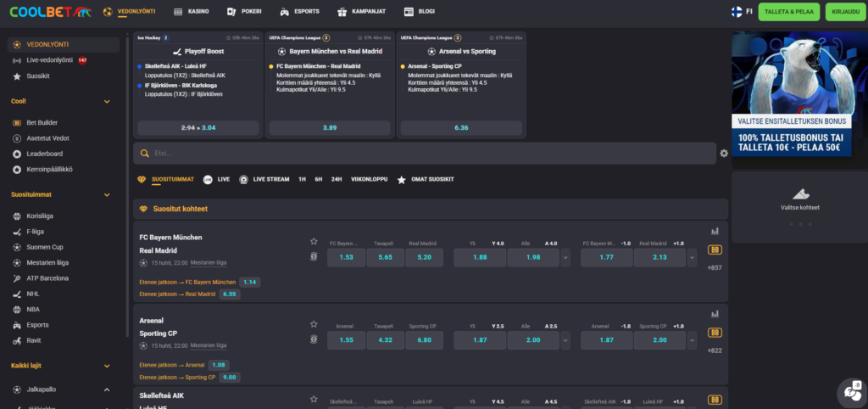868x409 pixels.
Task: Click cash-out icon on Bayern match
Action: coord(314,256)
